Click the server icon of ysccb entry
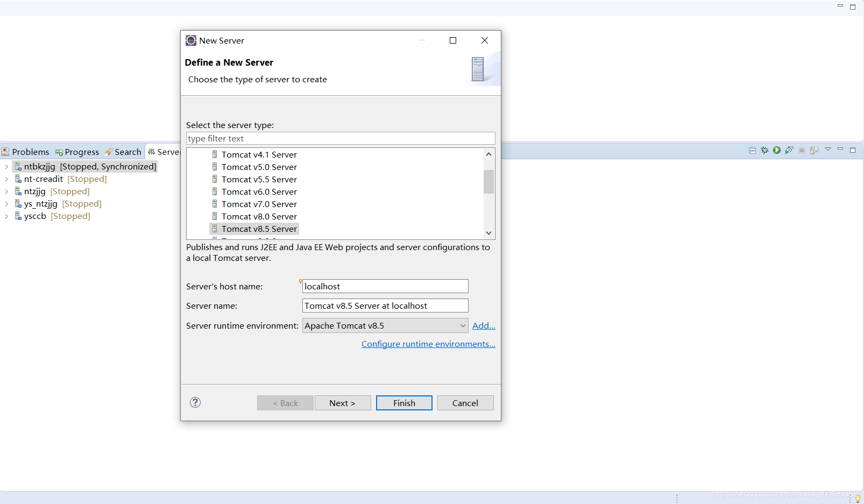864x504 pixels. coord(18,216)
